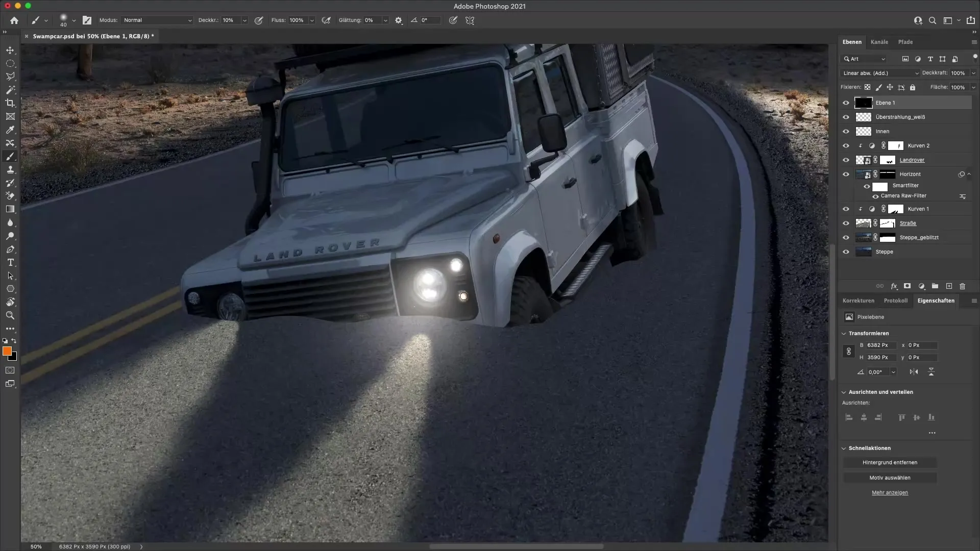This screenshot has width=980, height=551.
Task: Create a new layer
Action: coord(948,286)
